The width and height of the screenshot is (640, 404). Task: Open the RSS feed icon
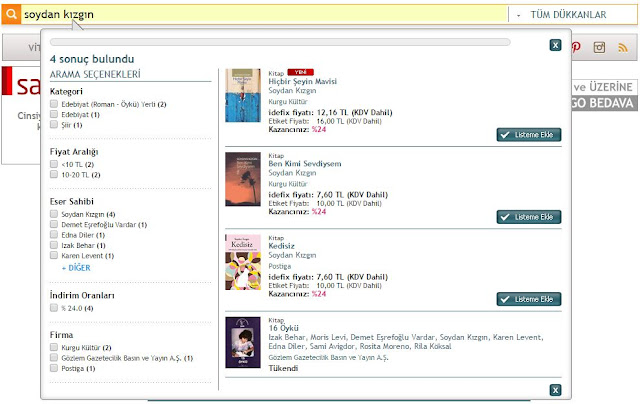click(x=623, y=48)
